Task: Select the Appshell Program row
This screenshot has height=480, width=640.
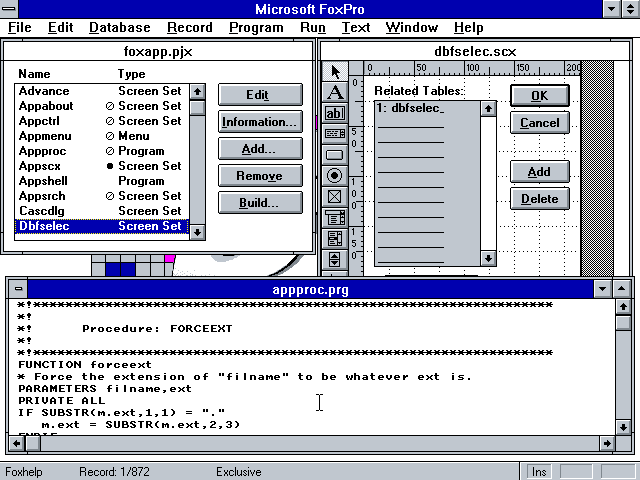Action: (102, 181)
